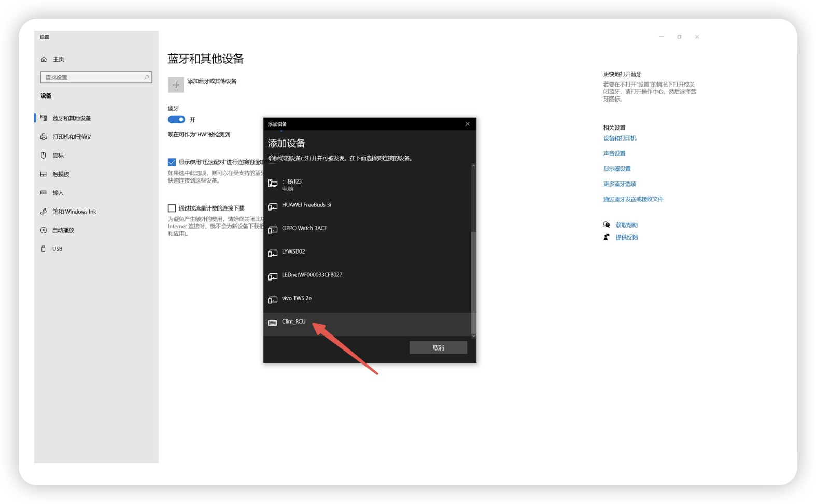Uncheck the 迅速配对 notification checkbox

click(172, 162)
